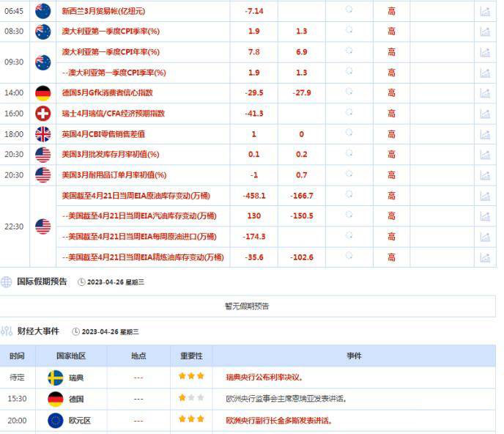
Task: Click Germany flag in 14:00 data row
Action: (42, 93)
